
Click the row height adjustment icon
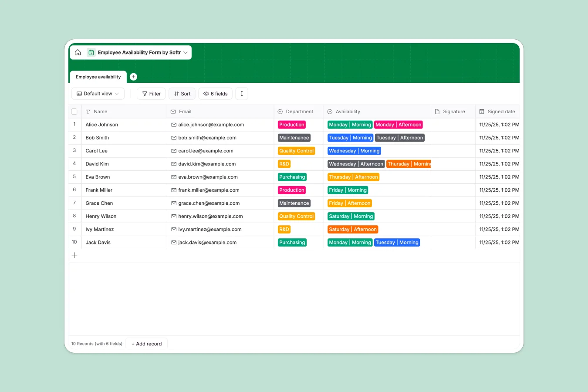[x=242, y=94]
